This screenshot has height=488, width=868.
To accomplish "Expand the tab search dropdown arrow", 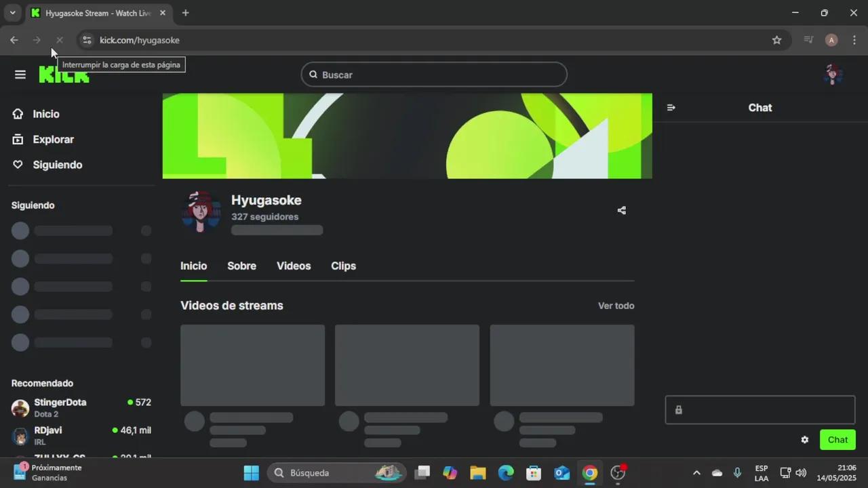I will [12, 13].
